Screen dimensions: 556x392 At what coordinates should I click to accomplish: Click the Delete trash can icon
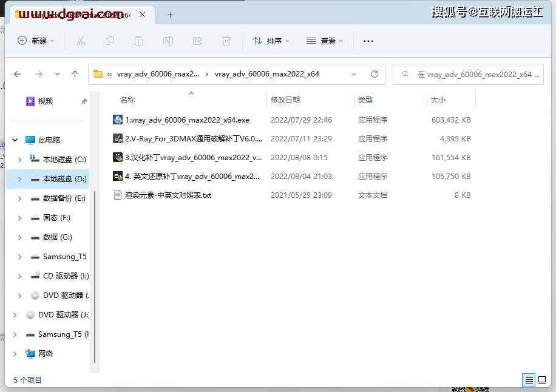[x=226, y=41]
